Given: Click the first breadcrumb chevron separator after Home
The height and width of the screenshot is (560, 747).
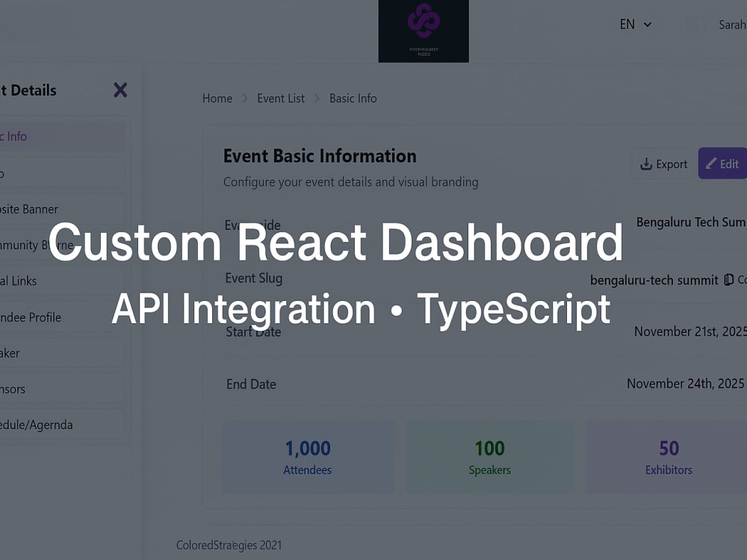Looking at the screenshot, I should pos(245,98).
